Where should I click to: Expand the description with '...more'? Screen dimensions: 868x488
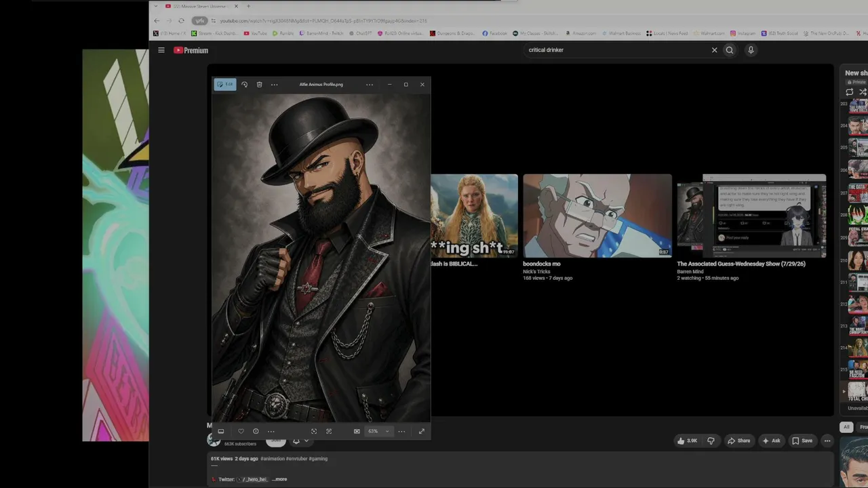(279, 479)
